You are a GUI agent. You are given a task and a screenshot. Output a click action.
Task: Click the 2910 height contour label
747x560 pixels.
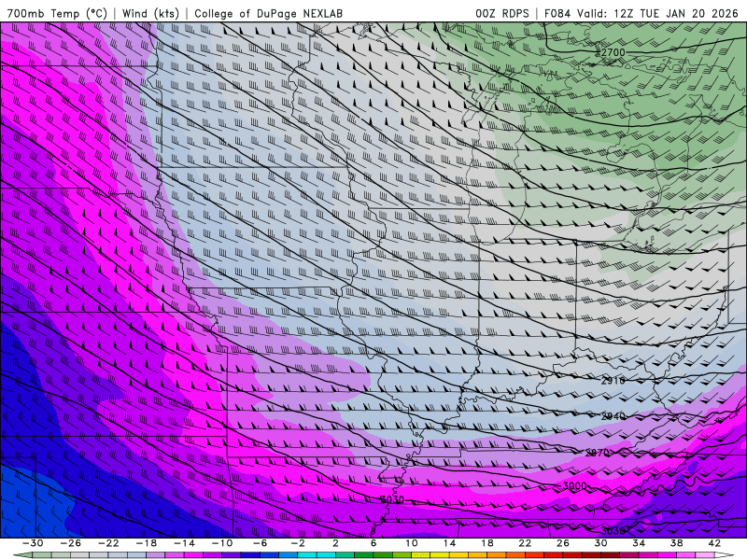pyautogui.click(x=613, y=381)
